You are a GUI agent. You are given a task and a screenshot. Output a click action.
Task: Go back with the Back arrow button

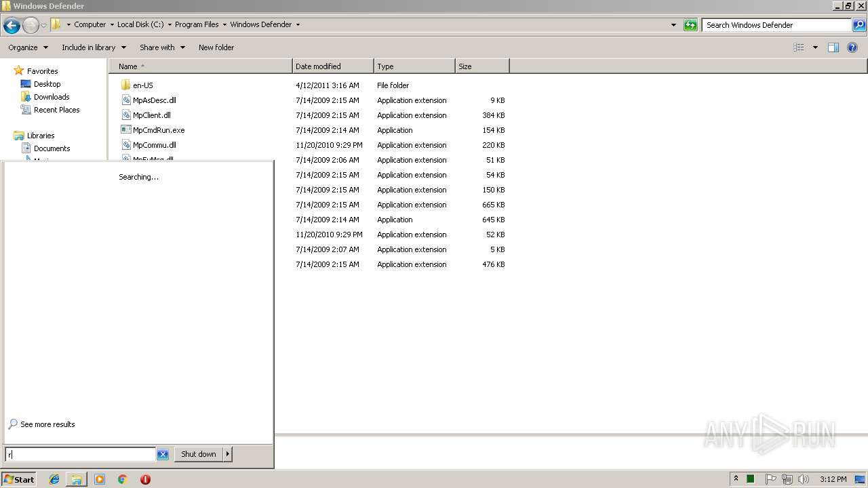(12, 25)
